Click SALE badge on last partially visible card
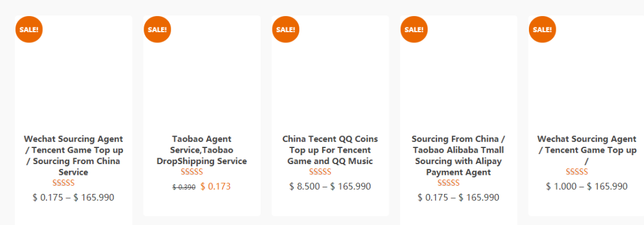Screen dimensions: 644x225 coord(542,29)
